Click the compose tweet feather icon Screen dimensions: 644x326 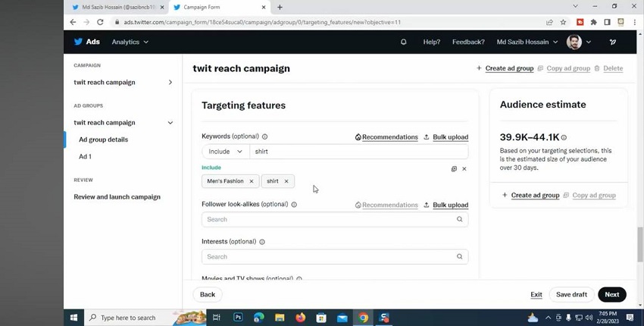(613, 42)
